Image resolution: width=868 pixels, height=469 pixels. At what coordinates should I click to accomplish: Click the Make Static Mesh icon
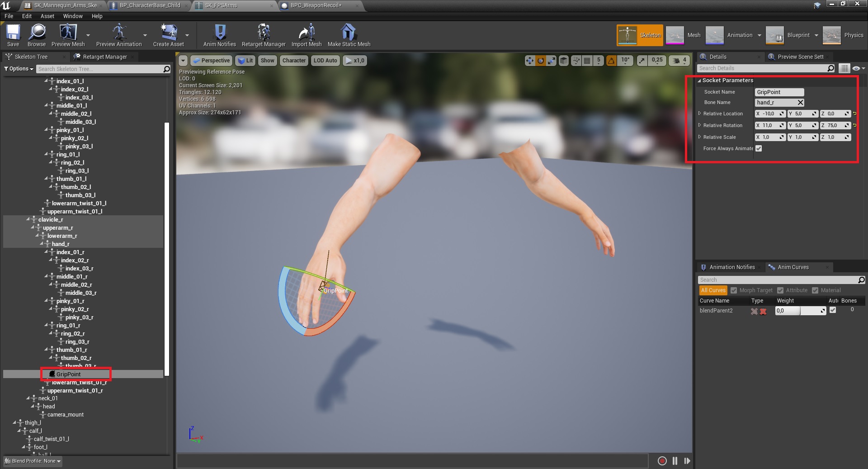click(349, 33)
